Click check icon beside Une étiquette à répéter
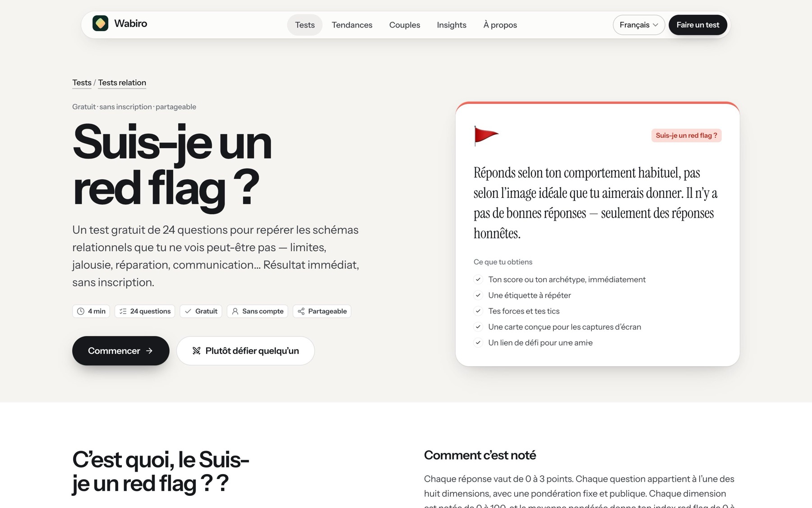Image resolution: width=812 pixels, height=508 pixels. [478, 295]
